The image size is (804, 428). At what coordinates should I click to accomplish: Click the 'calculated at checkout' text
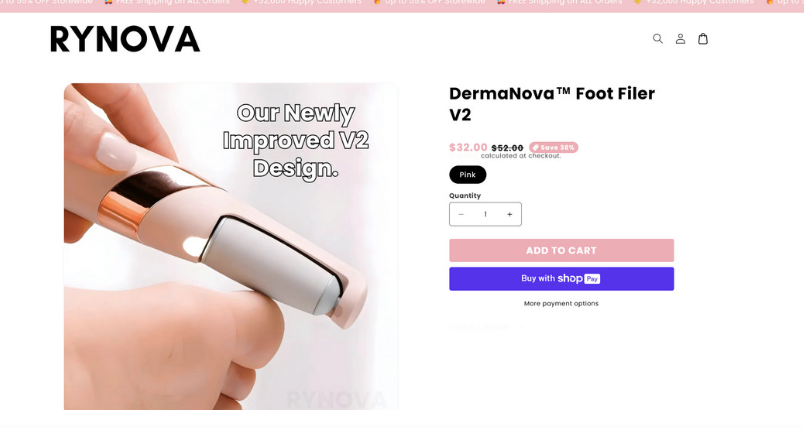[521, 156]
